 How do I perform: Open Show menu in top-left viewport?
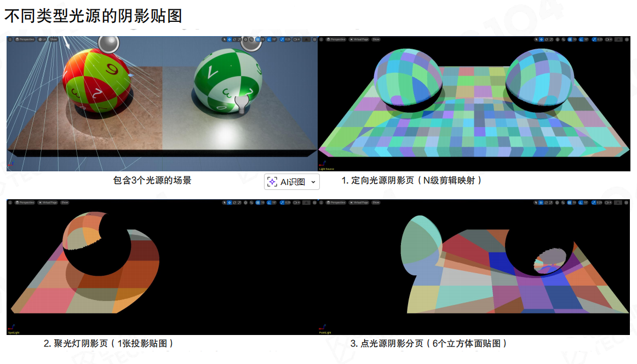point(54,39)
